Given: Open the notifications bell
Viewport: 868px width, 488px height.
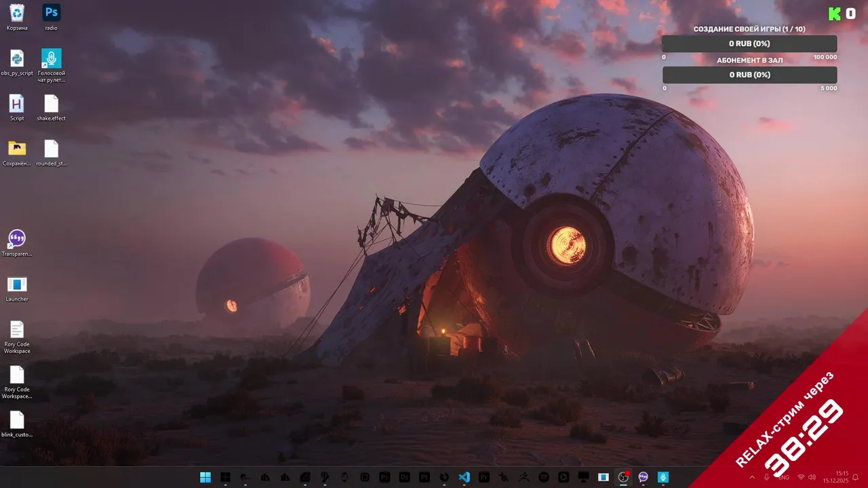Looking at the screenshot, I should click(856, 477).
